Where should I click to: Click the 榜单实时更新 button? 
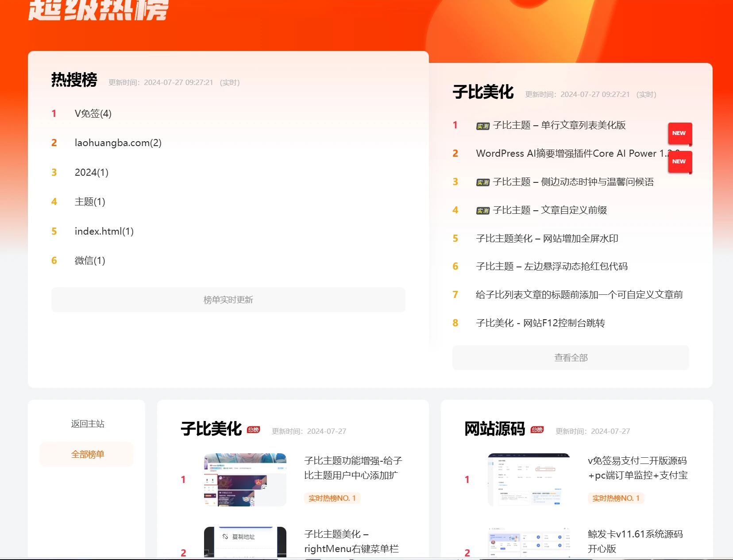pos(228,300)
